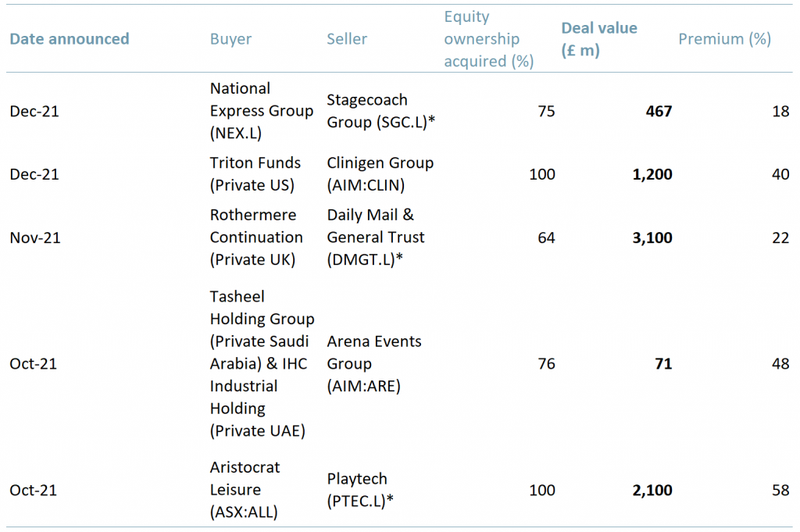Click the 58 premium value for Playtech
This screenshot has height=532, width=800.
(x=780, y=490)
